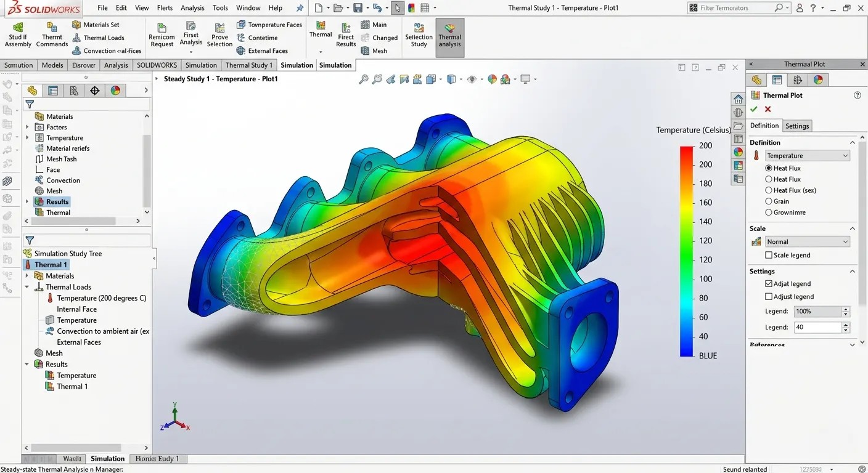
Task: Collapse Thermal Loads tree node
Action: 27,287
